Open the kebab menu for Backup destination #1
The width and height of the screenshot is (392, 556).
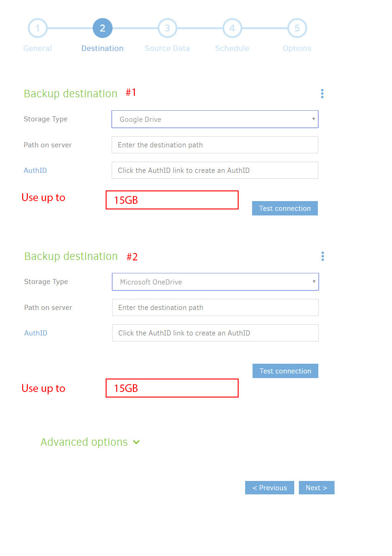pos(322,94)
